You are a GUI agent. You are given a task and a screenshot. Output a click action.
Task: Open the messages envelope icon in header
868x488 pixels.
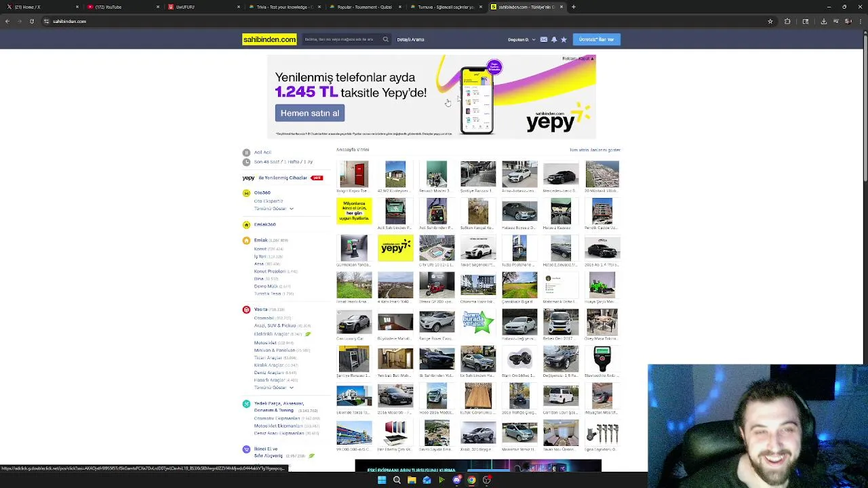coord(544,39)
